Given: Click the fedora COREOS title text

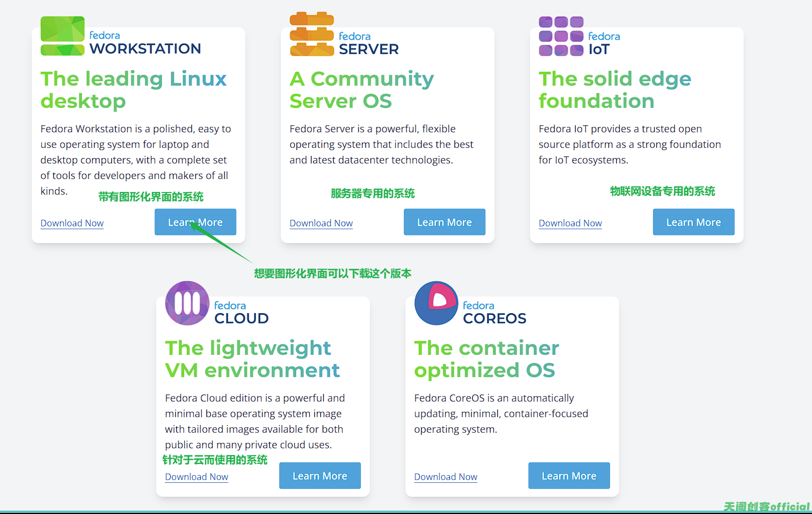Looking at the screenshot, I should (x=494, y=313).
